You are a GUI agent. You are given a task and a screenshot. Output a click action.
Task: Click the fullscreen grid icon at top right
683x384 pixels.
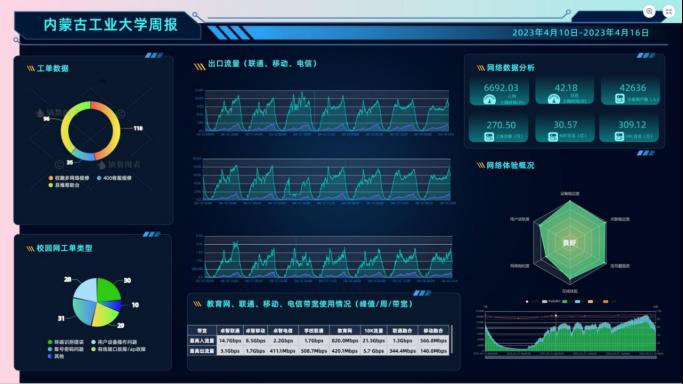click(x=669, y=12)
